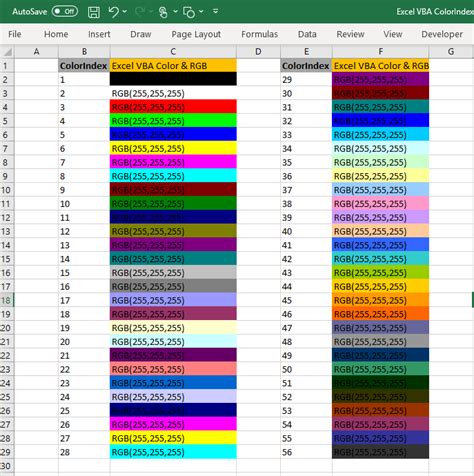The image size is (474, 476).
Task: Click the Save icon in title bar
Action: pyautogui.click(x=94, y=12)
